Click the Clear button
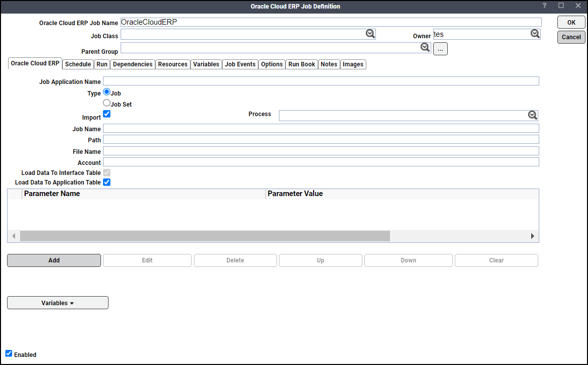The width and height of the screenshot is (588, 365). click(497, 260)
